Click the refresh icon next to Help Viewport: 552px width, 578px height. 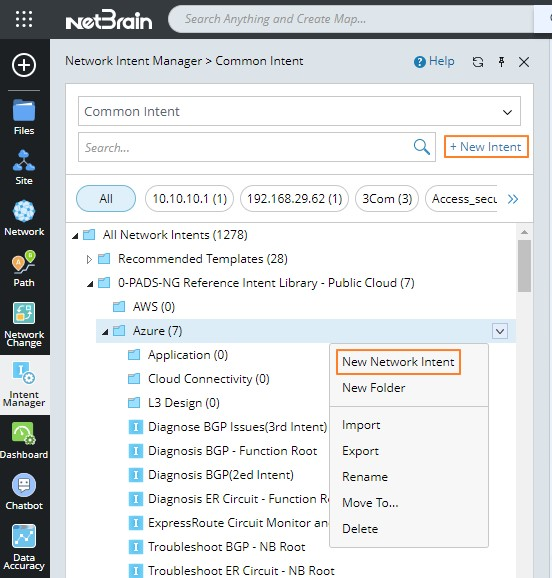tap(478, 62)
